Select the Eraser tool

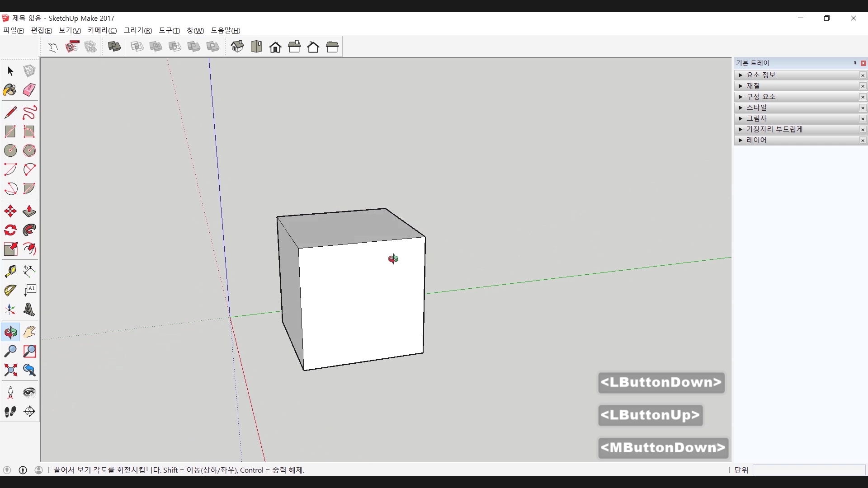pyautogui.click(x=29, y=90)
